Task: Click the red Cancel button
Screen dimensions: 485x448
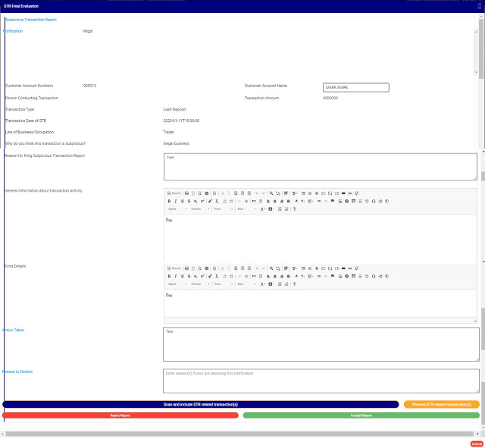Action: (x=476, y=443)
